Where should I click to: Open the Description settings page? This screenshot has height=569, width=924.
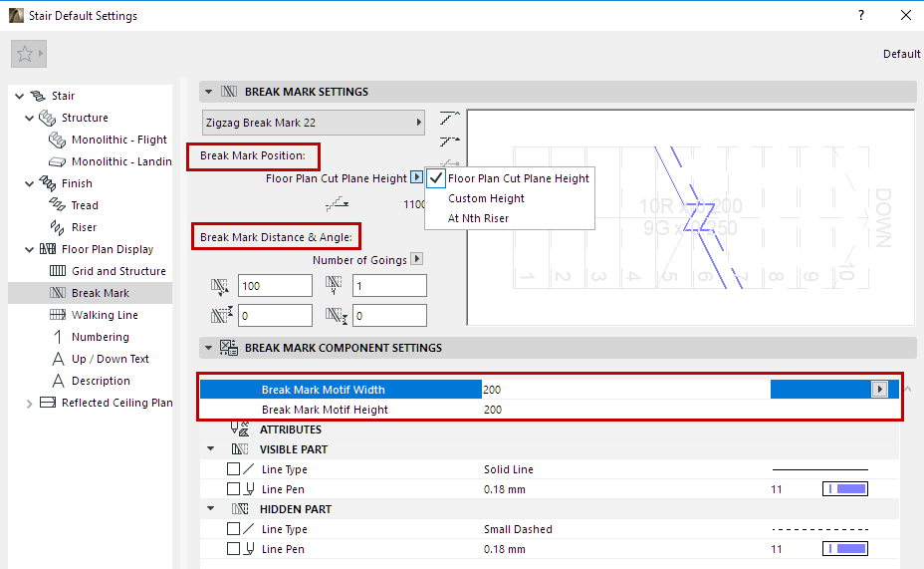(101, 381)
